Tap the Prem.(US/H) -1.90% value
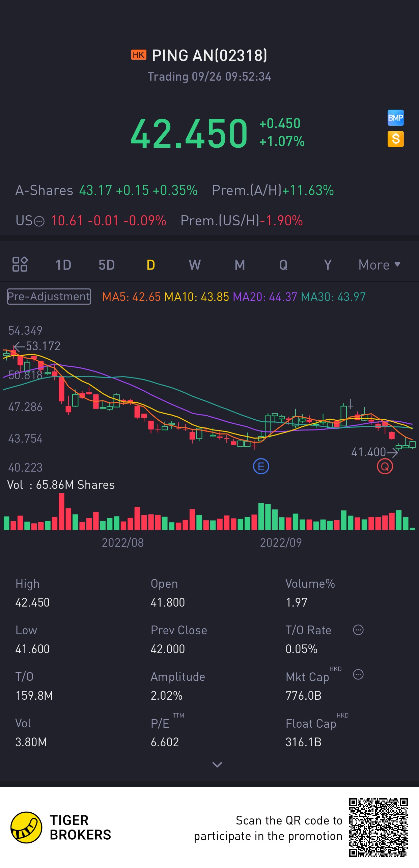Screen dimensions: 419x868 [242, 221]
